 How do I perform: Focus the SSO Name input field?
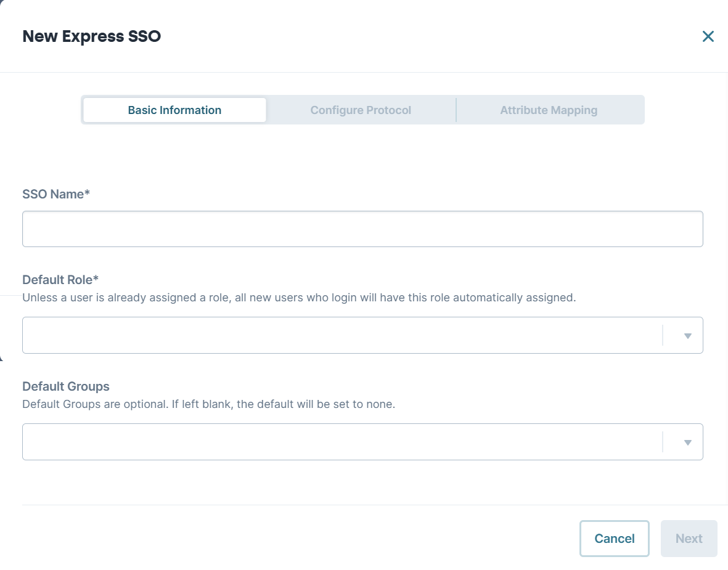(362, 229)
